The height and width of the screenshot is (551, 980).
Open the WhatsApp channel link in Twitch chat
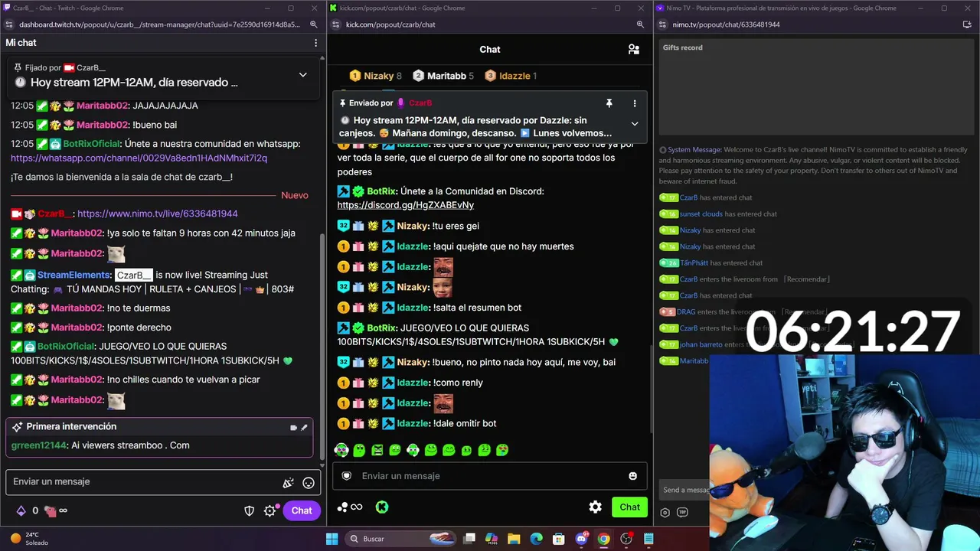coord(139,158)
